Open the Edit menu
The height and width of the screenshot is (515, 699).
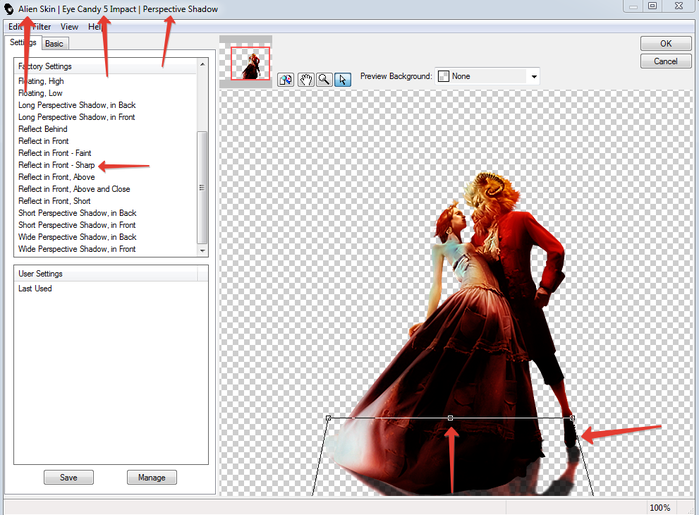pyautogui.click(x=15, y=27)
